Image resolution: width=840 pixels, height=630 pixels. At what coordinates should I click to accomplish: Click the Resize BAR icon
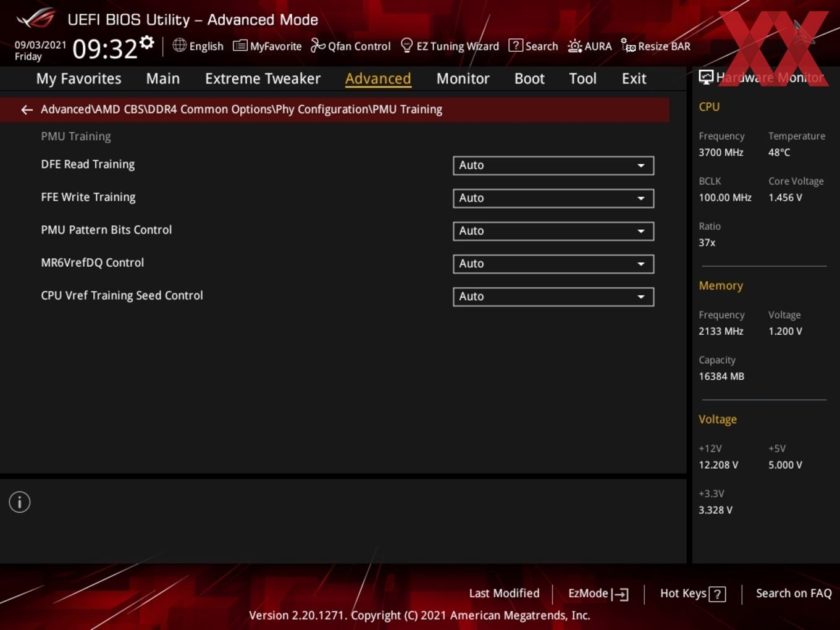point(628,46)
